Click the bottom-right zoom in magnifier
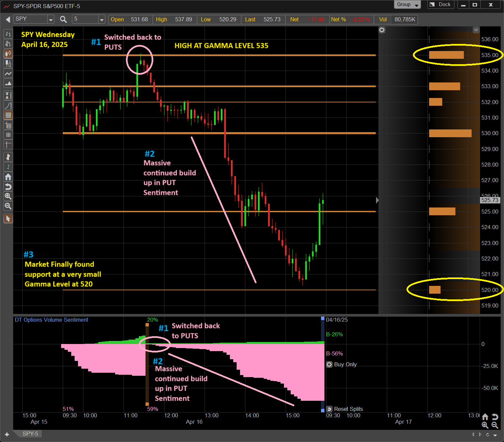The width and height of the screenshot is (504, 442). click(485, 425)
